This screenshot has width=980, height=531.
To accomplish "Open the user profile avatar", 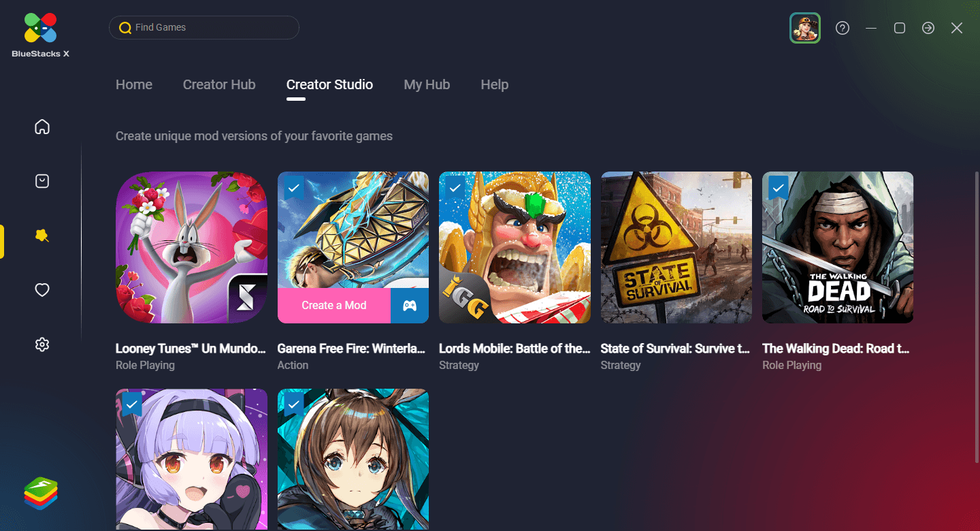I will (x=805, y=28).
